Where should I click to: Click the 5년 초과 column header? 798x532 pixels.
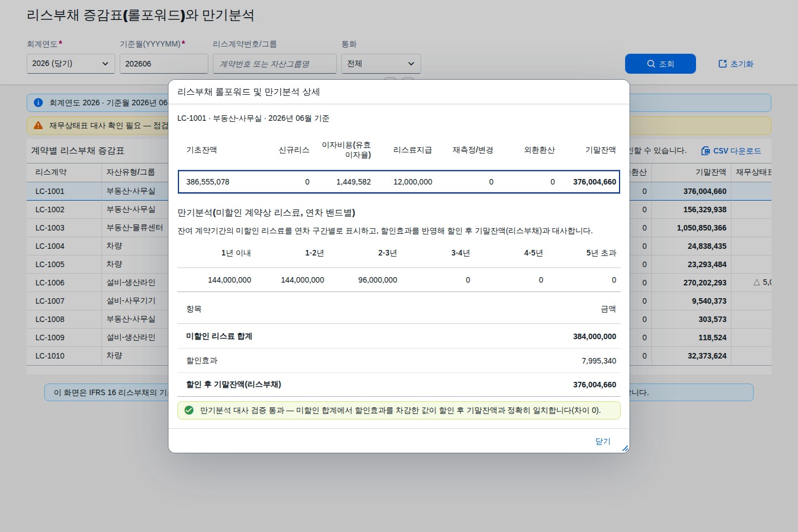pyautogui.click(x=601, y=253)
